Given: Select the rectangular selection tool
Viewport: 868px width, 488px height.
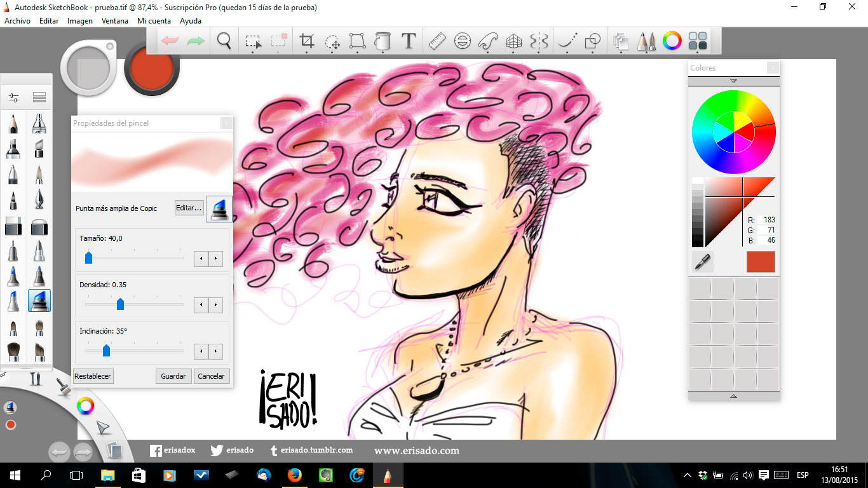Looking at the screenshot, I should [x=254, y=42].
